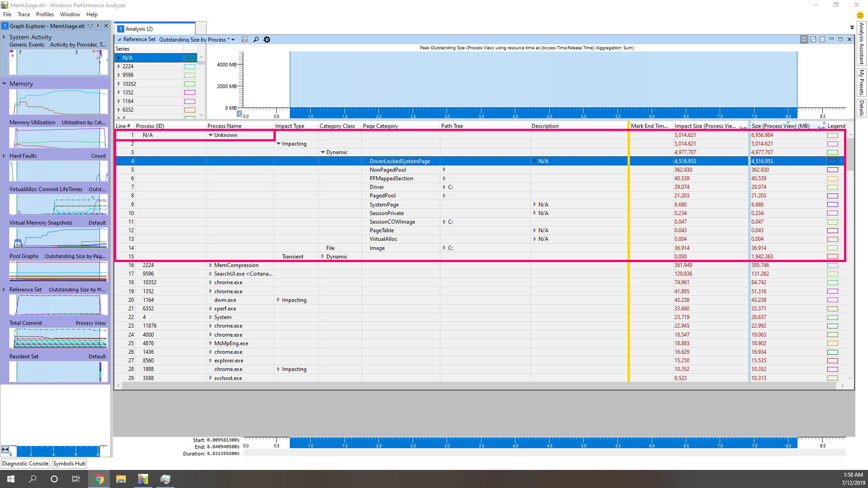The height and width of the screenshot is (488, 868).
Task: Open the Total Commit graph thumbnail
Action: pyautogui.click(x=58, y=338)
